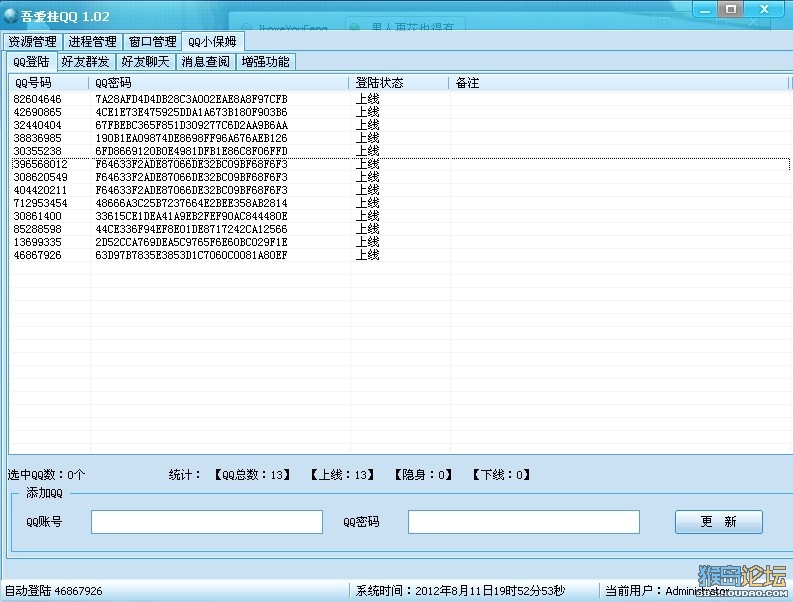This screenshot has height=602, width=793.
Task: Open the 消息查阅 sub-tab
Action: (205, 62)
